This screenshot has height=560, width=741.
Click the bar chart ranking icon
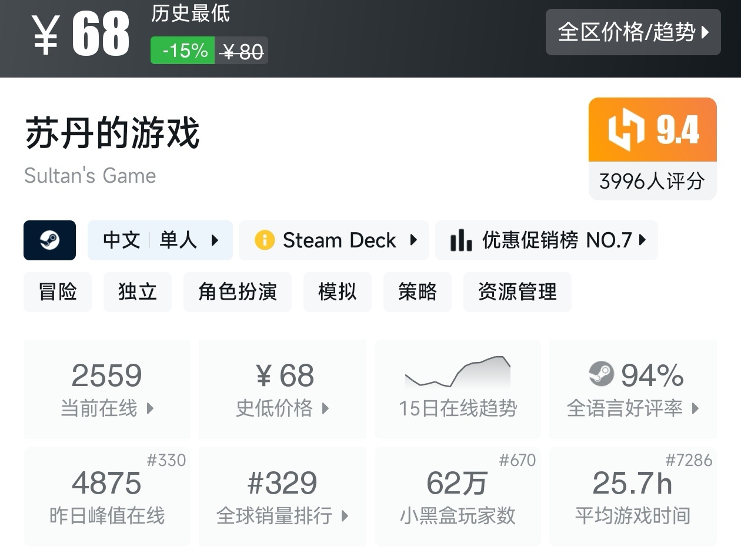pos(460,240)
